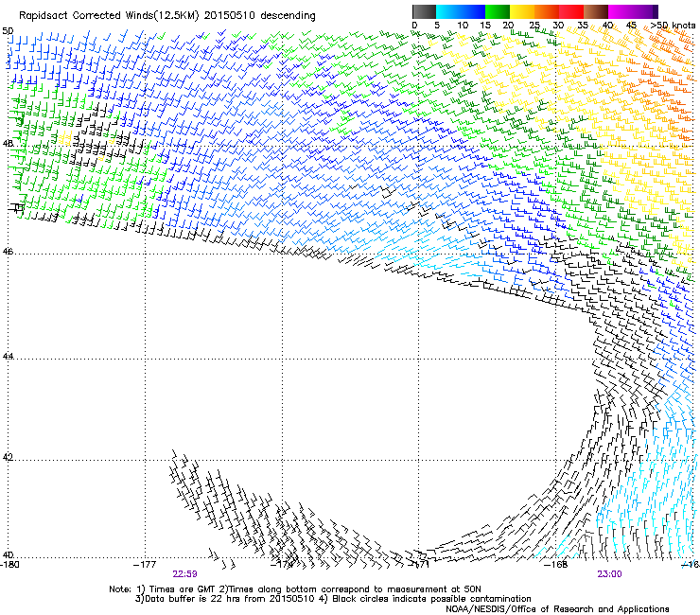Click the longitude label -171

tap(418, 565)
